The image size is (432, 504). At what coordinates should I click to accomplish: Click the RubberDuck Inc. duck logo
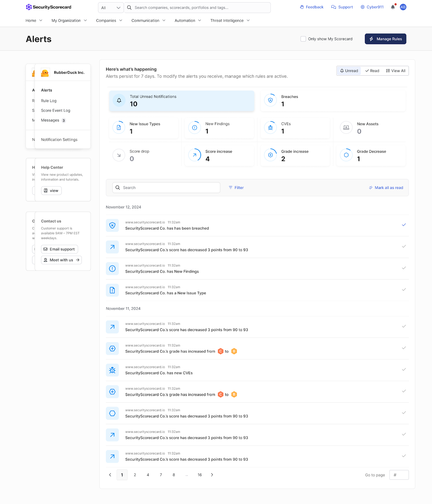click(45, 73)
